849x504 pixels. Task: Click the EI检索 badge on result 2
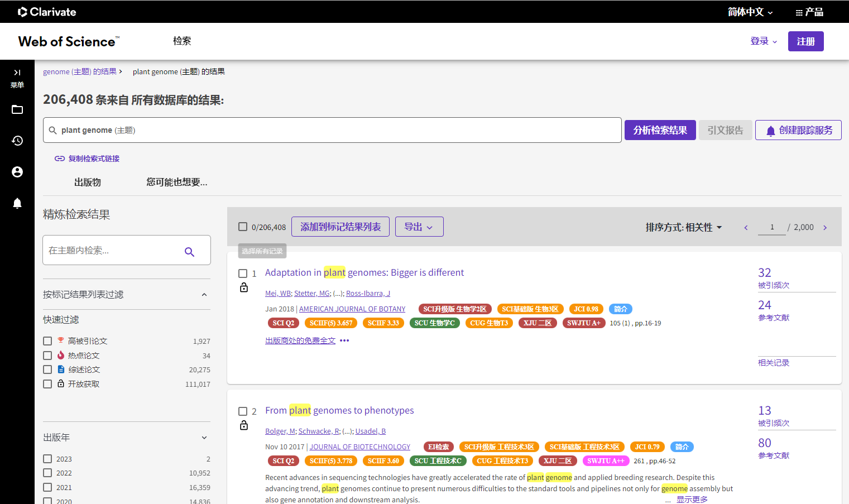tap(439, 447)
